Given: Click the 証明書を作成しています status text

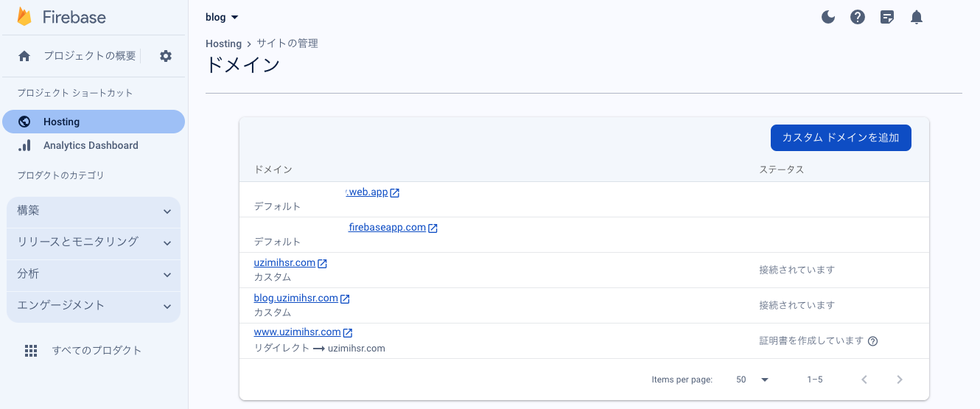Looking at the screenshot, I should [x=811, y=341].
